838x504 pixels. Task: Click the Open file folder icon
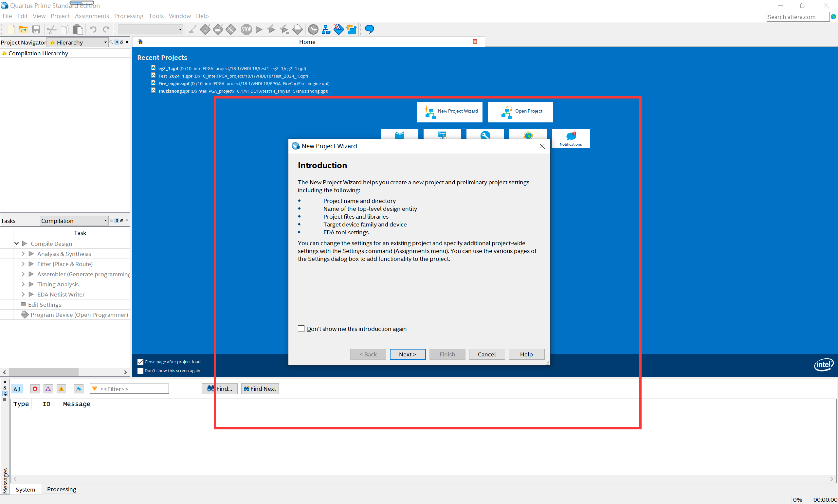(x=23, y=29)
